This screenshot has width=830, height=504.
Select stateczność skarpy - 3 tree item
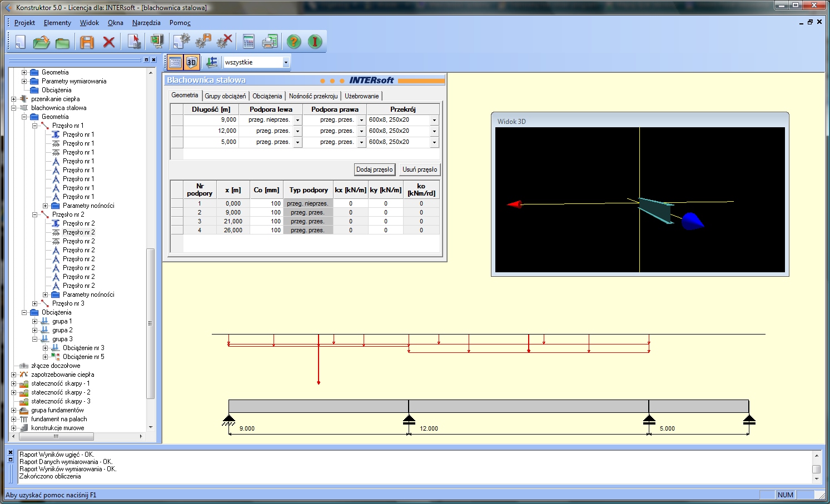(x=61, y=401)
